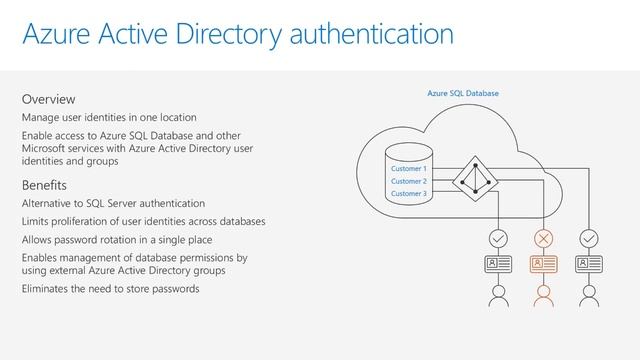Click 'Eliminates the need to store passwords'
This screenshot has width=640, height=360.
tap(111, 289)
